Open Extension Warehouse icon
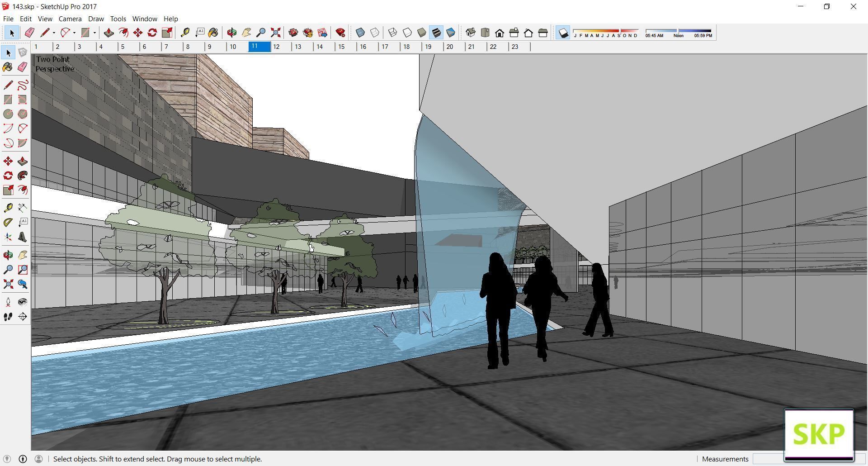This screenshot has height=466, width=868. [308, 33]
